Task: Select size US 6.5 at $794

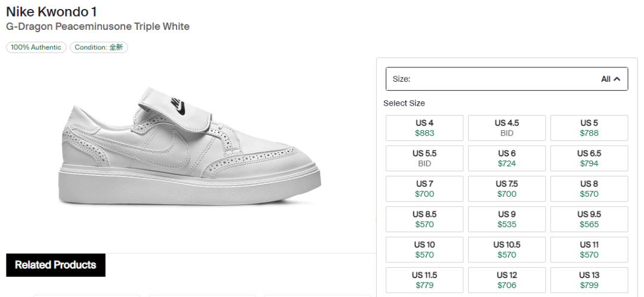Action: pos(589,158)
